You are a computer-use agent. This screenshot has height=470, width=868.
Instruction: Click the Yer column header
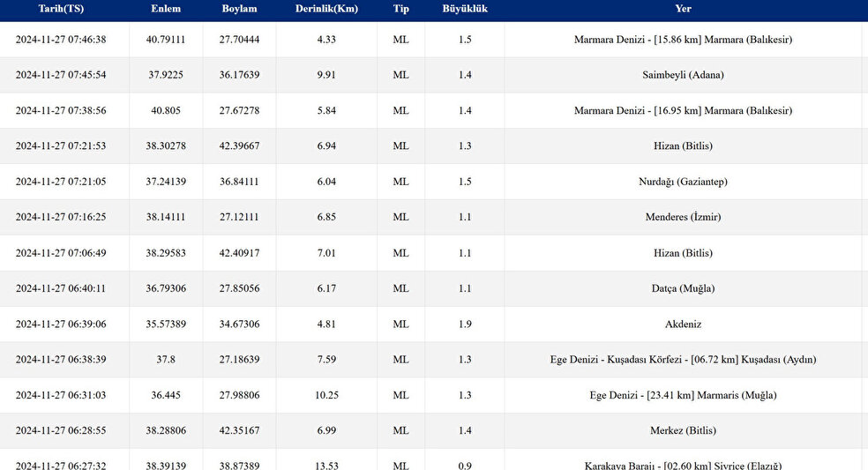[683, 9]
